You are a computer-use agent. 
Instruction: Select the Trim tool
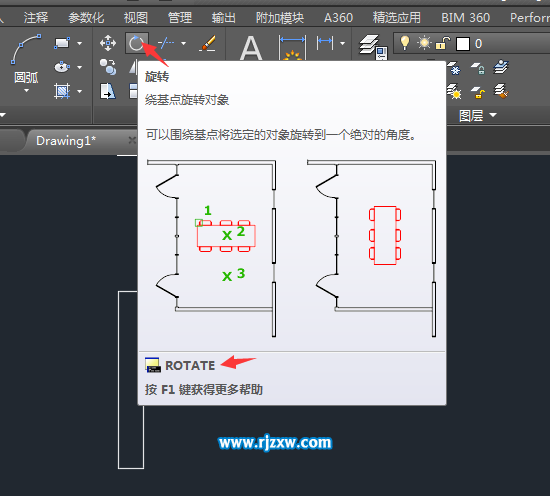pos(166,43)
